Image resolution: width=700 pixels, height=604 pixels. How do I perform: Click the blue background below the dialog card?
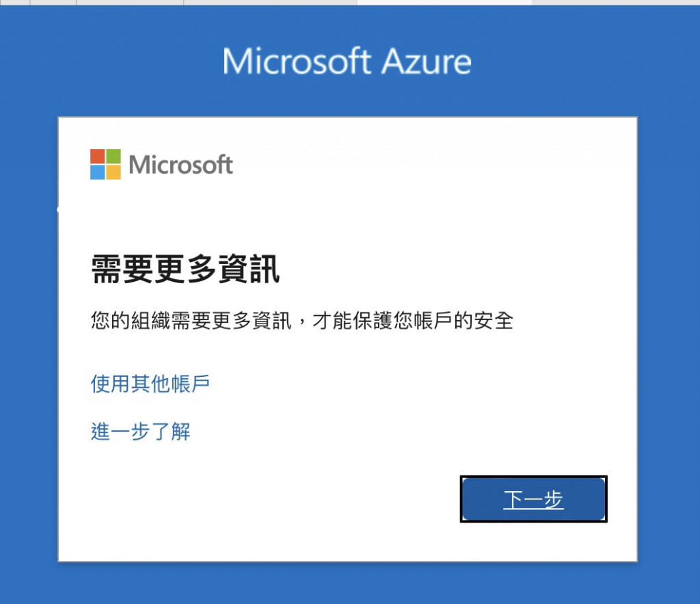(x=348, y=583)
